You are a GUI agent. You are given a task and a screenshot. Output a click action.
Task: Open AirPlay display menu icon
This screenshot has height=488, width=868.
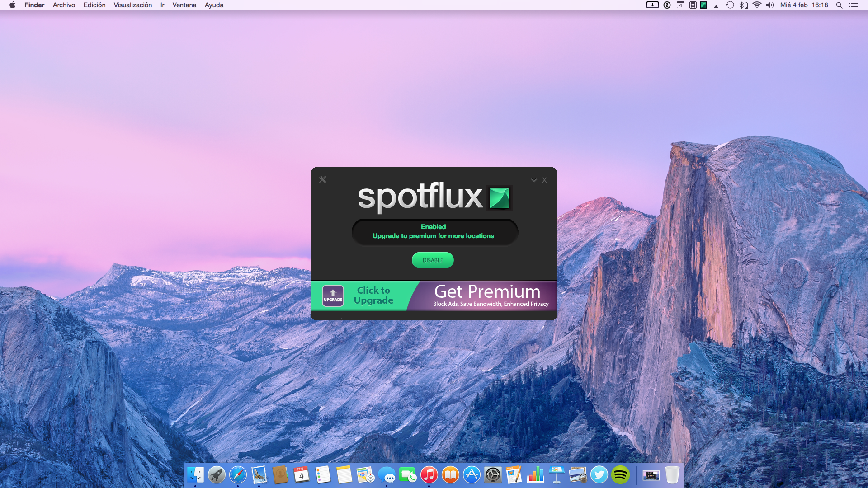click(716, 5)
